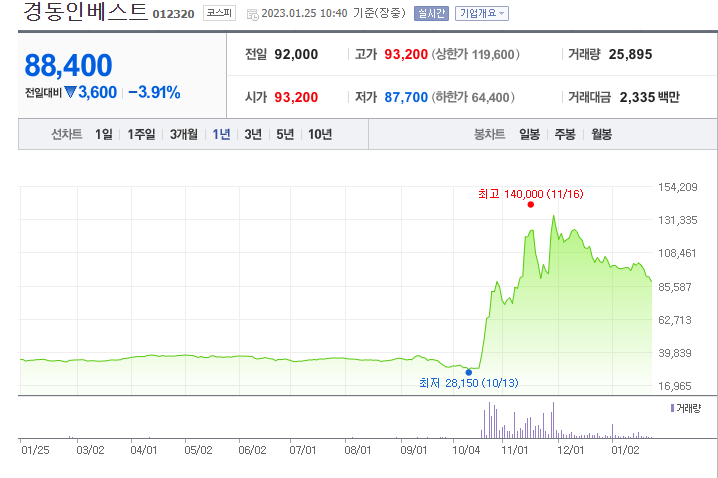The height and width of the screenshot is (478, 718).
Task: Click the 최저 28,150 (10/13) label
Action: click(468, 383)
